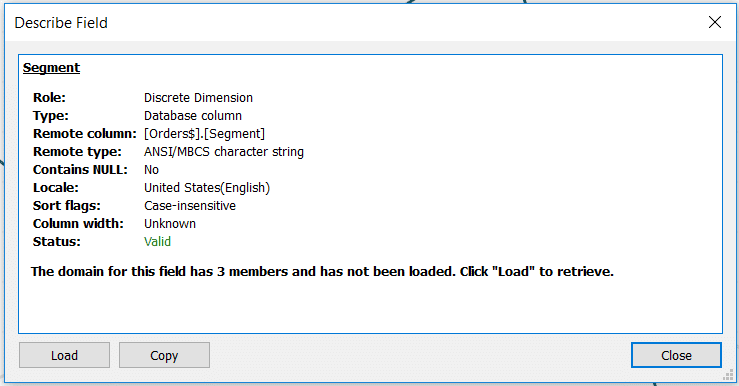Image resolution: width=739 pixels, height=386 pixels.
Task: Dismiss the Describe Field dialog with X icon
Action: click(x=714, y=22)
